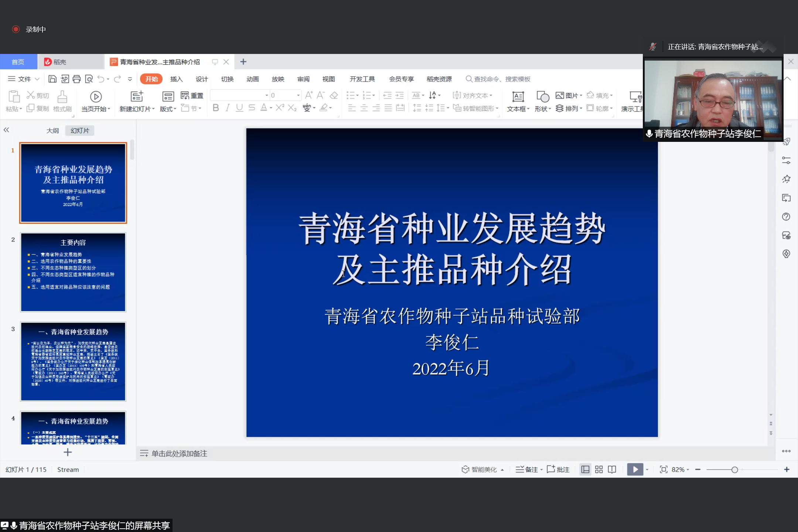Switch to reading view icon

pos(612,469)
